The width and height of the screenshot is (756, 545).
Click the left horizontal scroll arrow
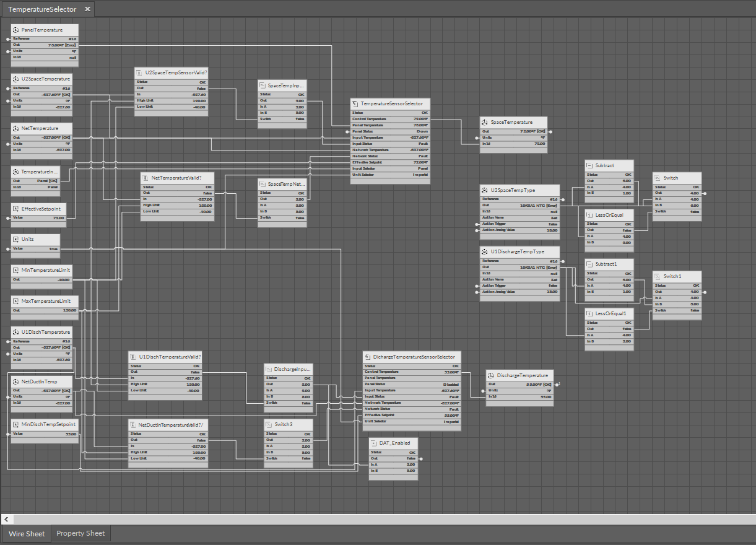pos(5,520)
